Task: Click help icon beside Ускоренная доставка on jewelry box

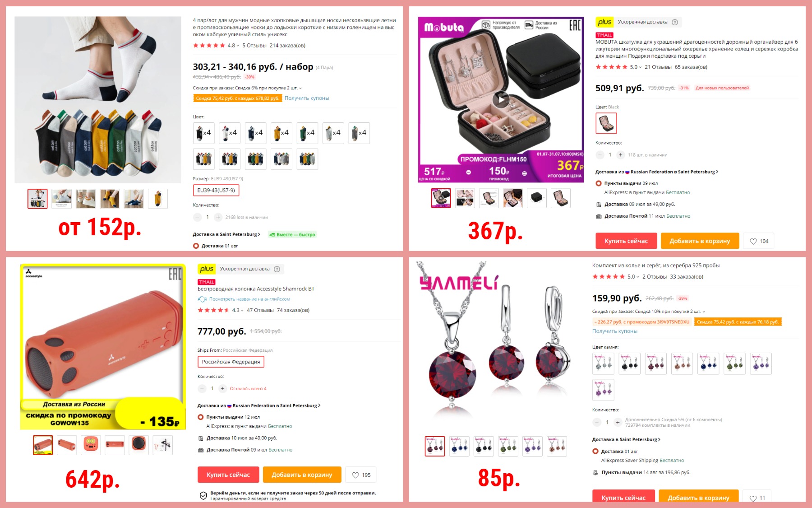Action: pos(675,22)
